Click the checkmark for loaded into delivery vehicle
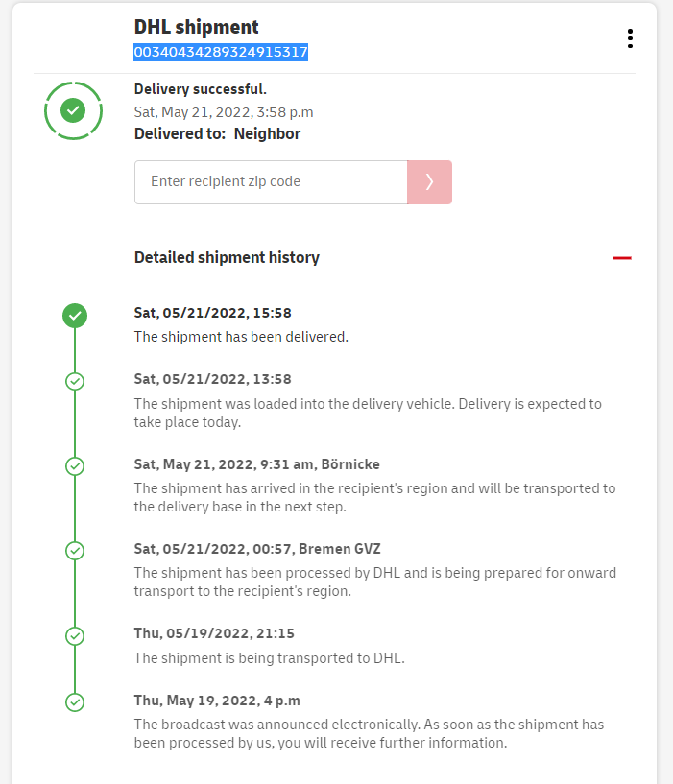 point(75,381)
